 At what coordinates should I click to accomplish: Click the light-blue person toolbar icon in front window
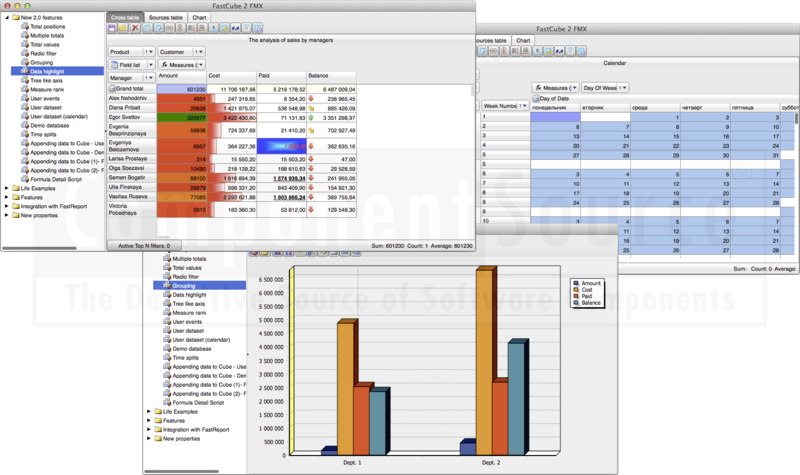213,28
